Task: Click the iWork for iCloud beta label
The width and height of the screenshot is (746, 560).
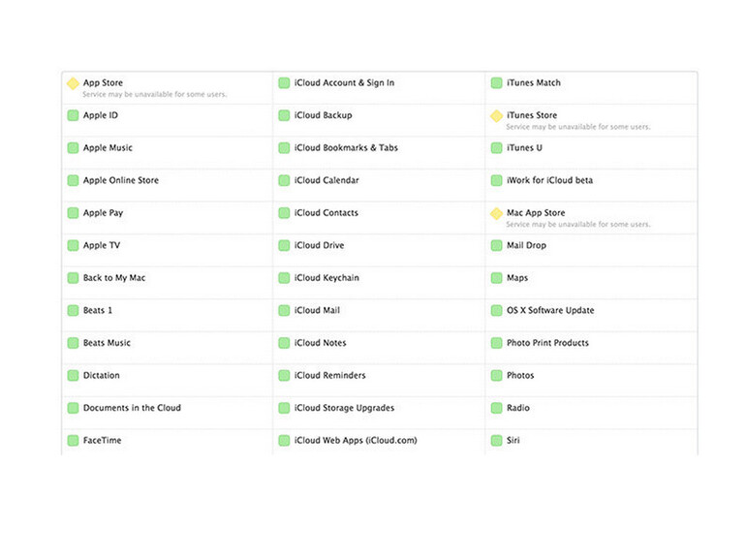Action: pos(549,180)
